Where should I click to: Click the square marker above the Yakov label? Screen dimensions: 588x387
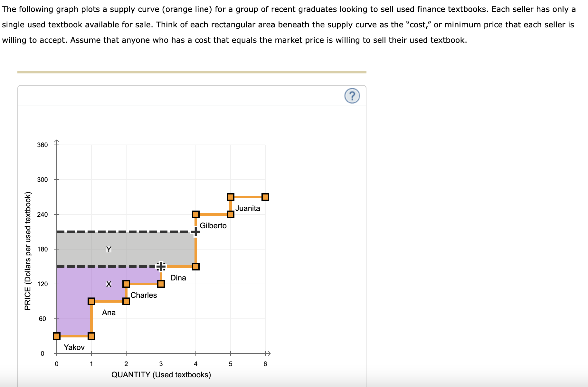(91, 335)
